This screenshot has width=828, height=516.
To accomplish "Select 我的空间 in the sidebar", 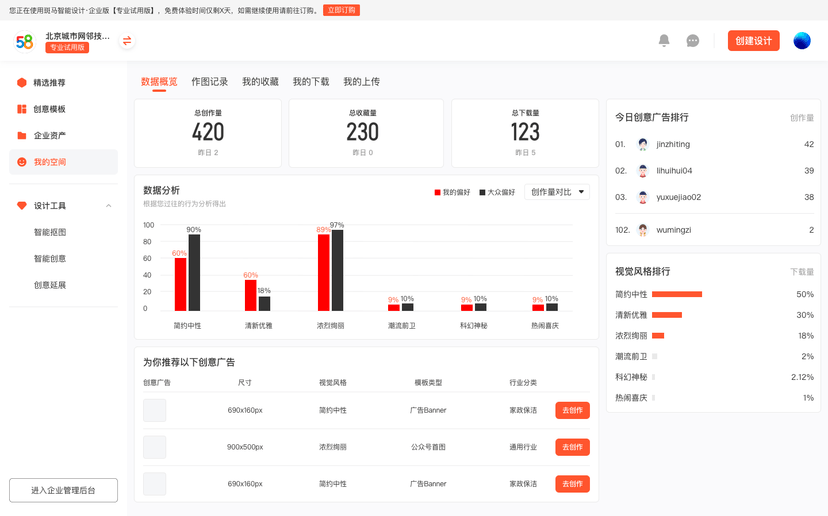I will pos(63,162).
